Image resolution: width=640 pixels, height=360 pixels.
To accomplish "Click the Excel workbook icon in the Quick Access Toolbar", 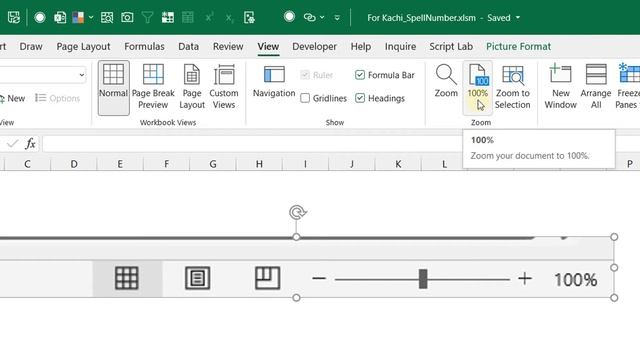I will coord(60,18).
